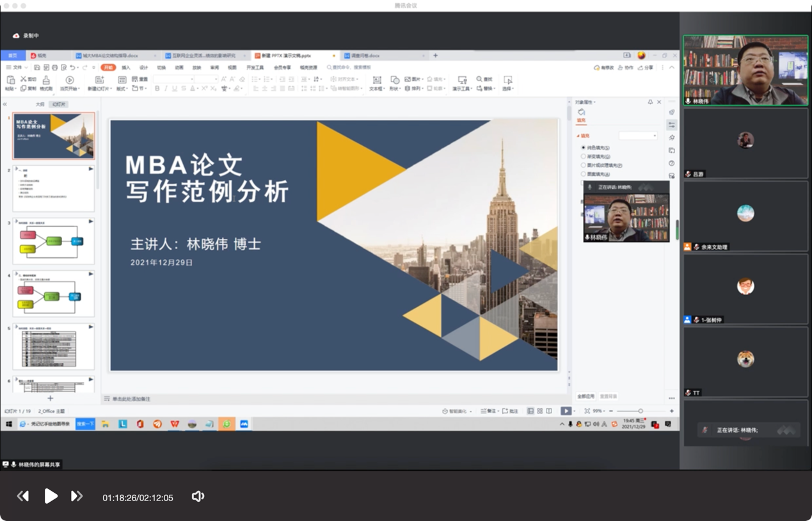The height and width of the screenshot is (521, 812).
Task: Click the 分享 (Share) button
Action: (648, 67)
